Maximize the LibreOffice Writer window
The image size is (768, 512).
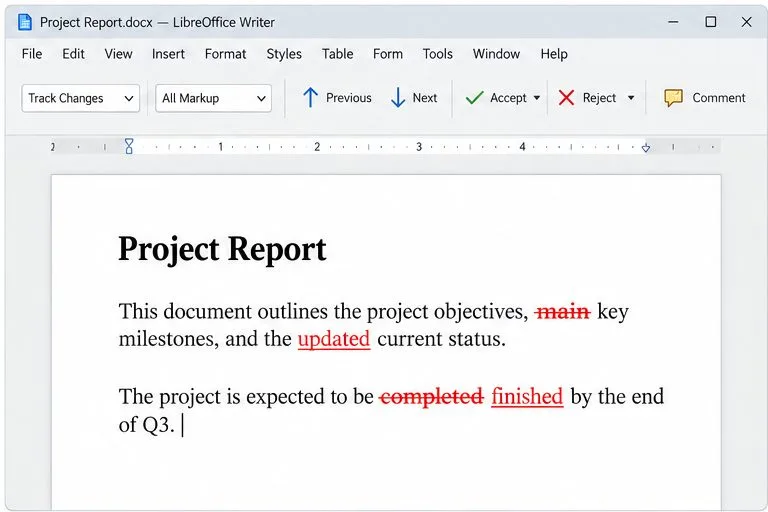(x=711, y=22)
